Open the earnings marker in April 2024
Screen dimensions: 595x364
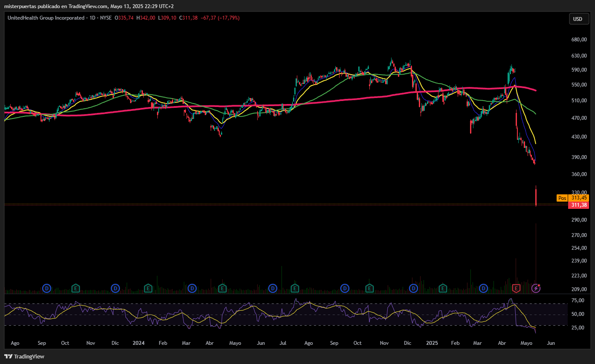click(222, 289)
